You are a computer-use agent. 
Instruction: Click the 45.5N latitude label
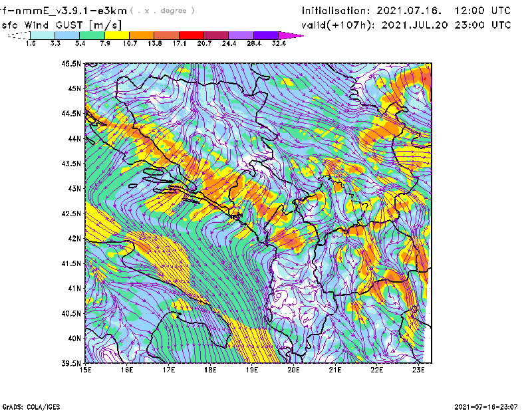(71, 63)
